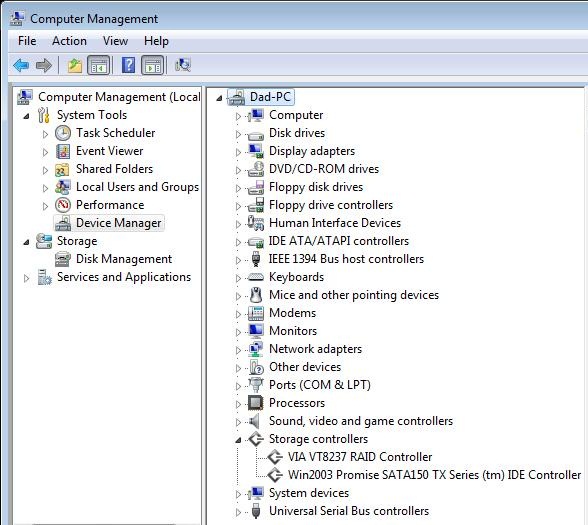The image size is (588, 525).
Task: Click the Device Manager icon in left tree
Action: click(x=63, y=224)
